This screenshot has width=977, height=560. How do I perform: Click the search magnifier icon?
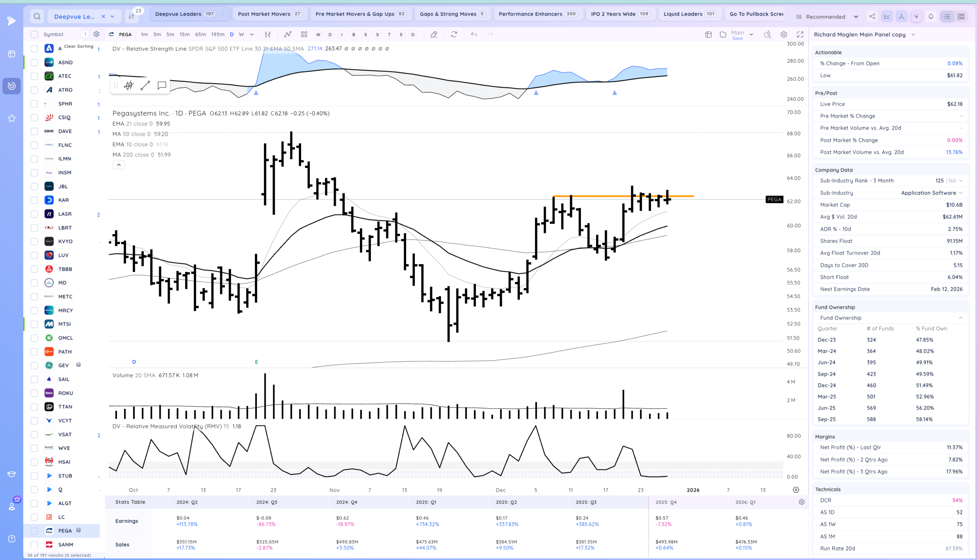pos(37,16)
